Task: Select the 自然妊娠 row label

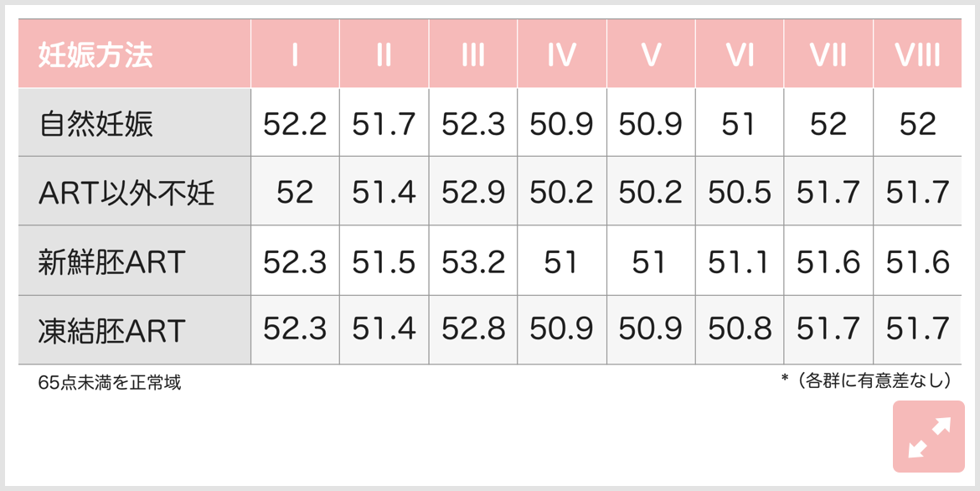Action: [95, 125]
